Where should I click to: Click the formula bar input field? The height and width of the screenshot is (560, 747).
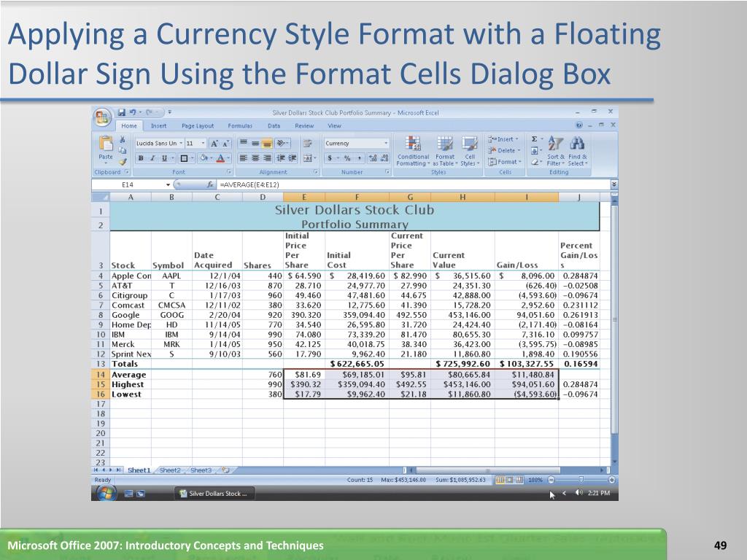(x=413, y=184)
